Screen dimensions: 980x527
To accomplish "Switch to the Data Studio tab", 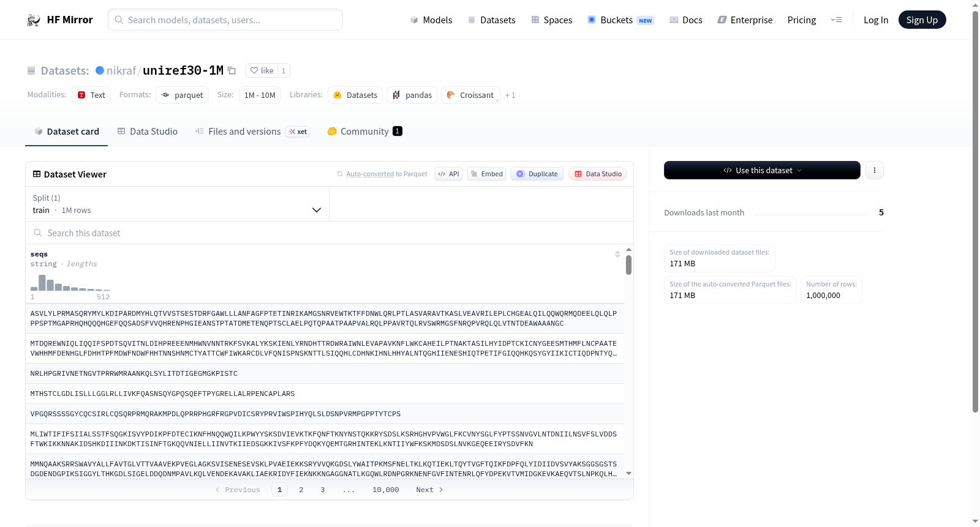I will (148, 132).
